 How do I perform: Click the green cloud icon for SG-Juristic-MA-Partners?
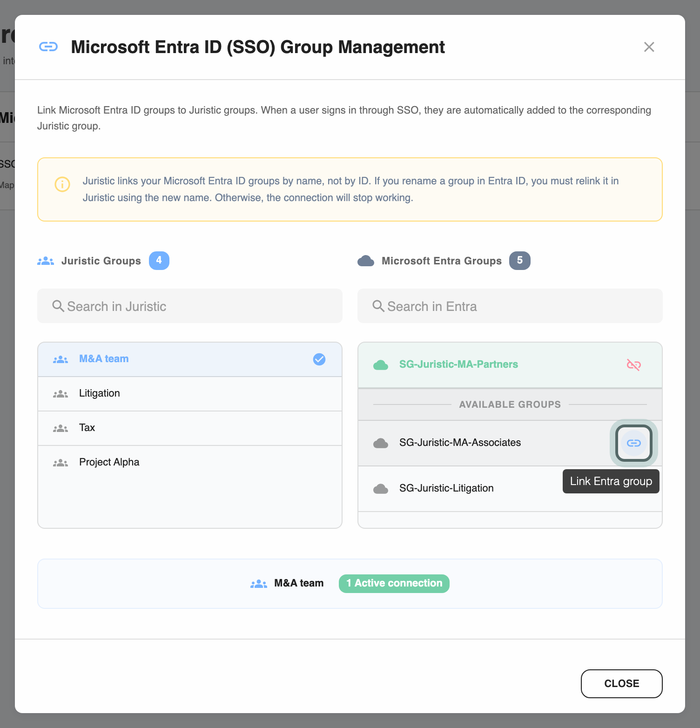pos(381,365)
